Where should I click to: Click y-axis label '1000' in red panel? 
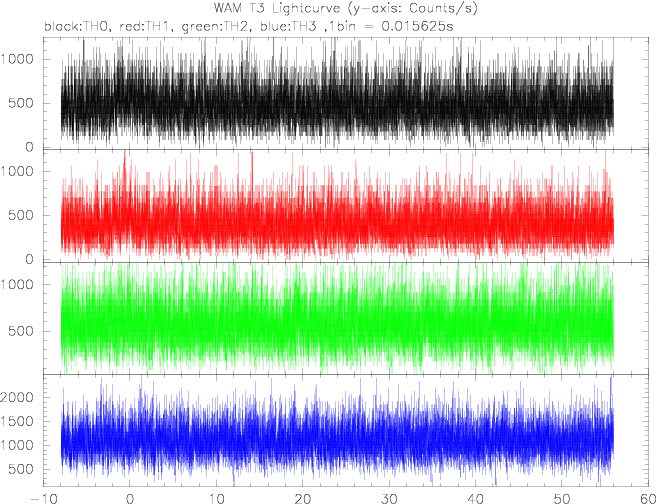pos(17,171)
